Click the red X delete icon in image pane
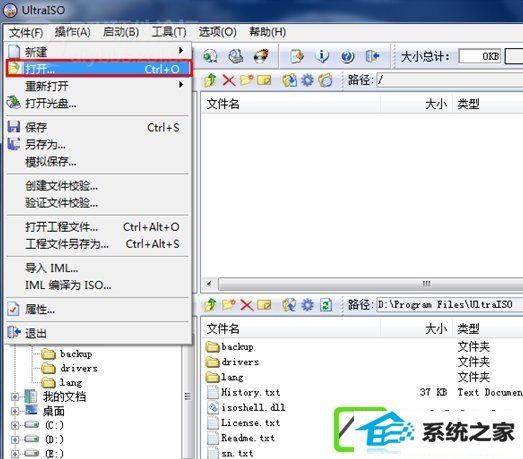Image resolution: width=523 pixels, height=459 pixels. (229, 80)
